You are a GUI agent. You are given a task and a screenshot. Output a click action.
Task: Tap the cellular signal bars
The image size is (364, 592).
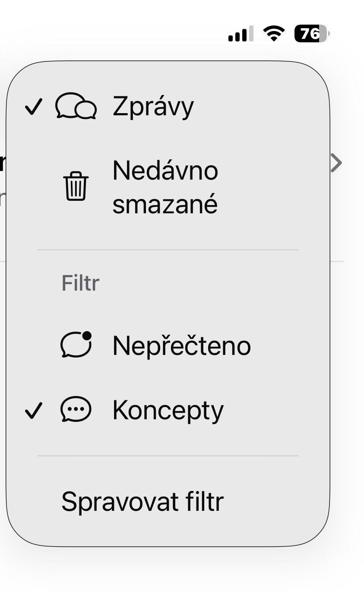tap(241, 34)
